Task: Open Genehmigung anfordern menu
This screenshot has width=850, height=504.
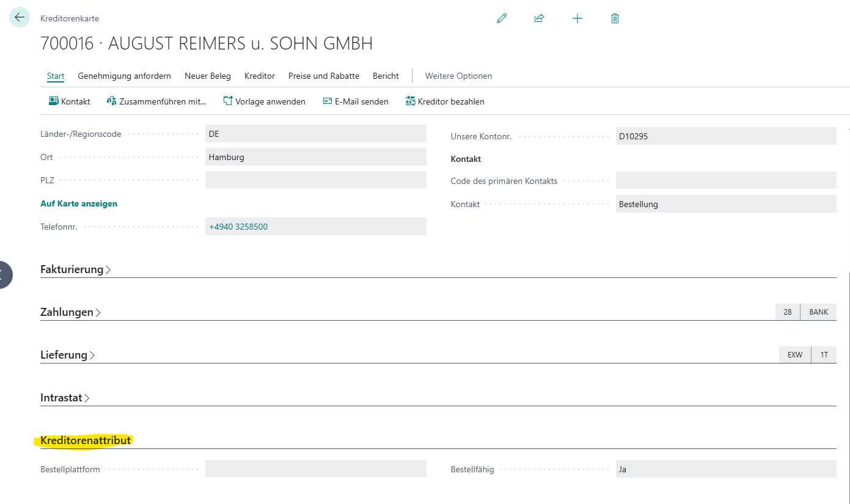Action: [125, 76]
